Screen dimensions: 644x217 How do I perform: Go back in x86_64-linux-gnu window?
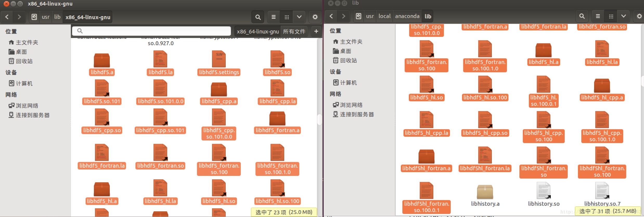(x=7, y=17)
